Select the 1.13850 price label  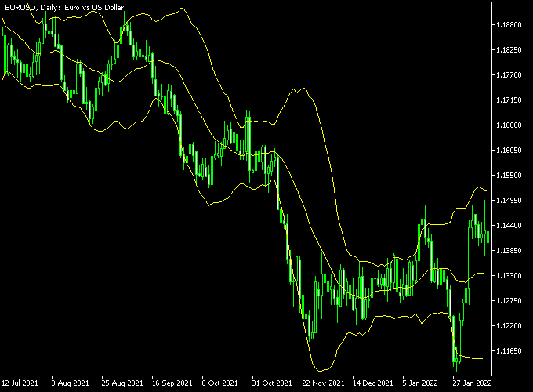point(509,251)
